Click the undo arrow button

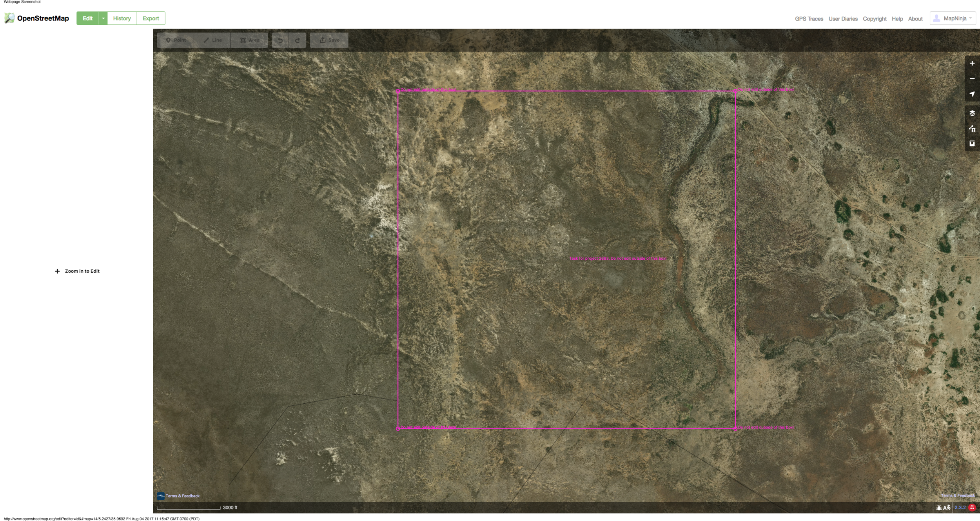[280, 40]
